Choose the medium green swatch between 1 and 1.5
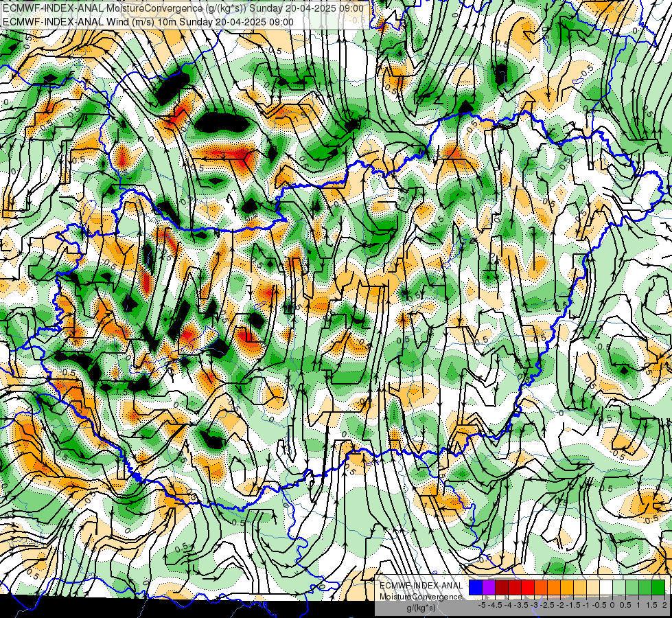This screenshot has height=618, width=672. (x=645, y=588)
